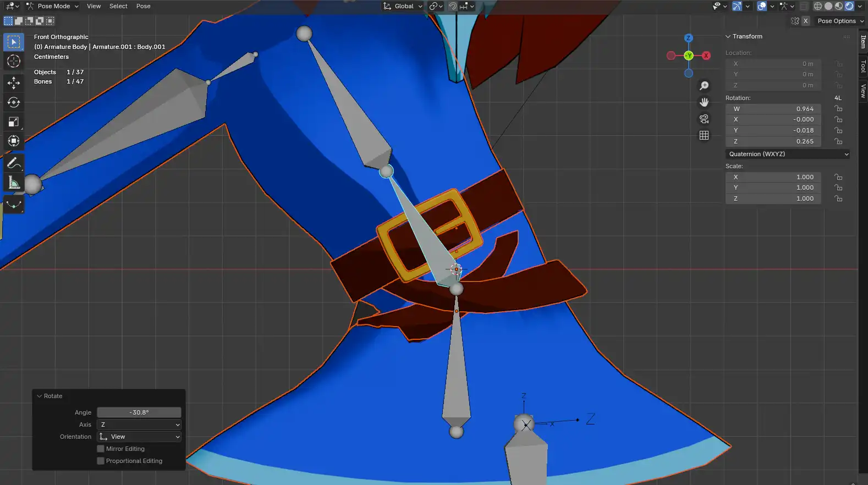The image size is (868, 485).
Task: Edit the rotation Z value 0.265
Action: tap(773, 141)
